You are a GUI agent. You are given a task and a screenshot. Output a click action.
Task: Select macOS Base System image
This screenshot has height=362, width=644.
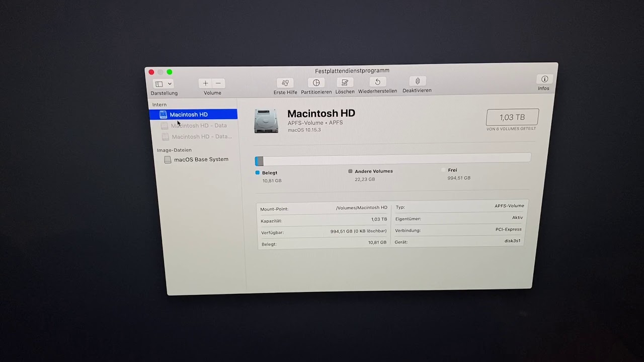coord(201,159)
